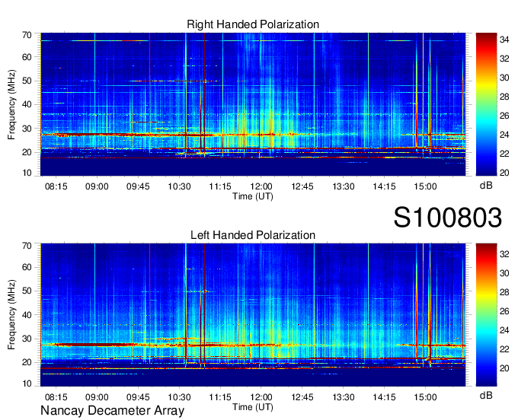Click the top panel's dB color bar
518x420 pixels.
[x=486, y=104]
